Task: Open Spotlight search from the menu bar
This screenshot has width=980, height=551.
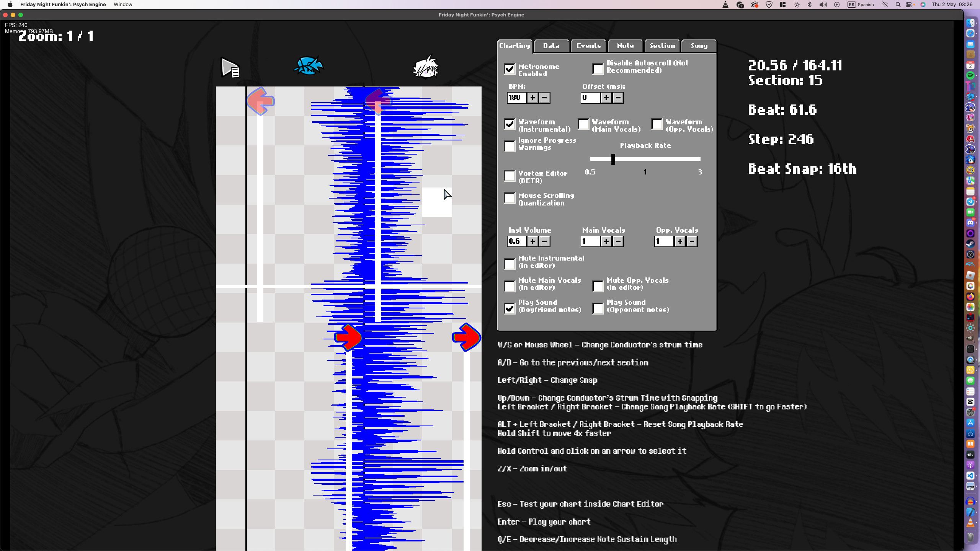Action: [898, 5]
